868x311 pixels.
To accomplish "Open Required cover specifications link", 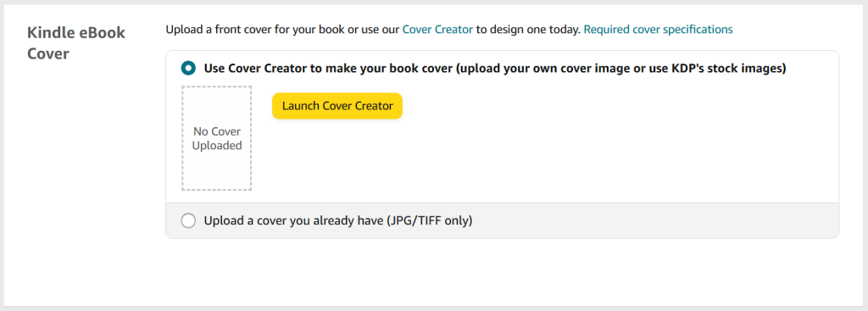I will pos(658,29).
